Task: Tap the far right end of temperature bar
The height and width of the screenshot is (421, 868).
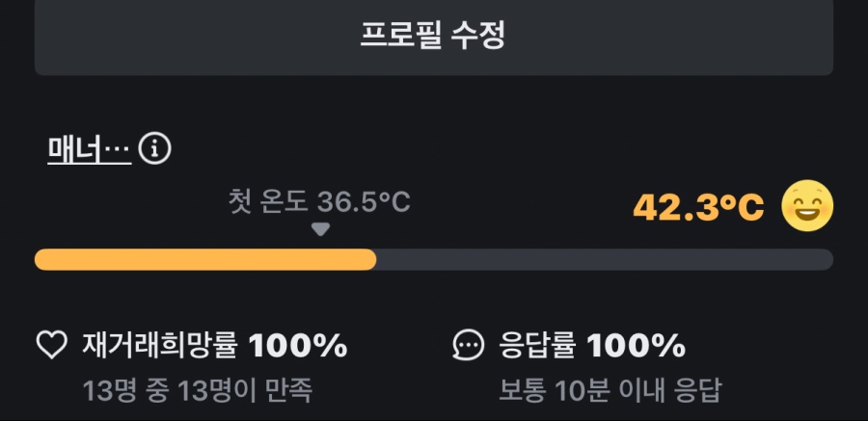Action: (x=827, y=259)
